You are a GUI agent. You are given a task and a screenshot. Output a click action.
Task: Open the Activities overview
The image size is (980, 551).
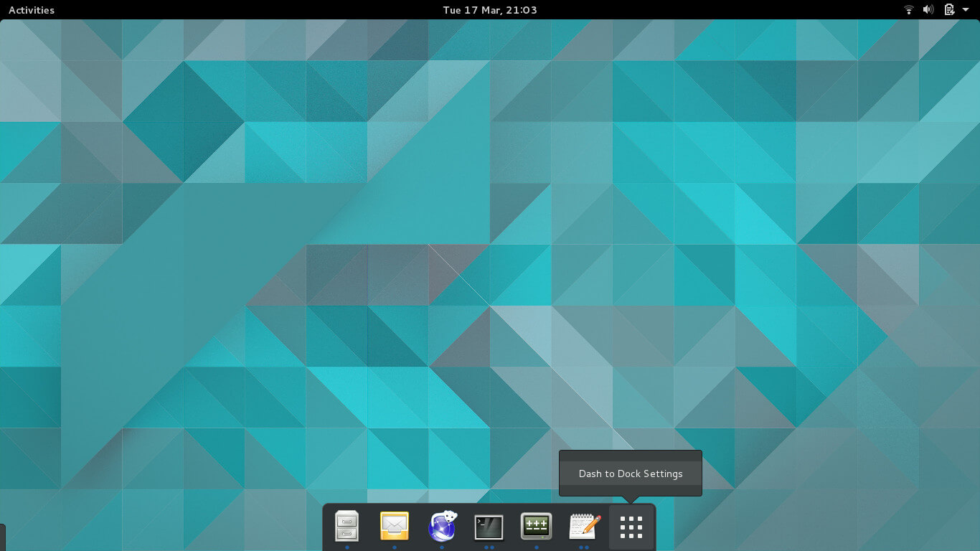coord(32,10)
